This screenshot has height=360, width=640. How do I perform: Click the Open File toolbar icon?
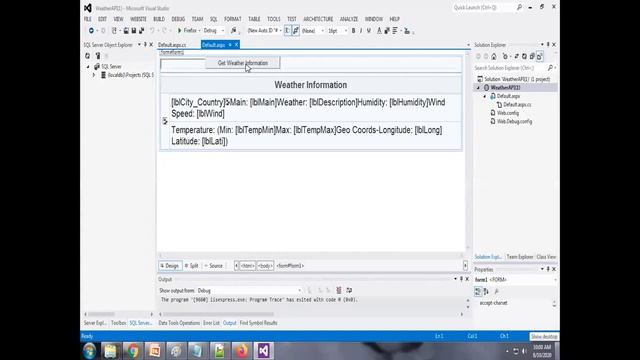(126, 31)
